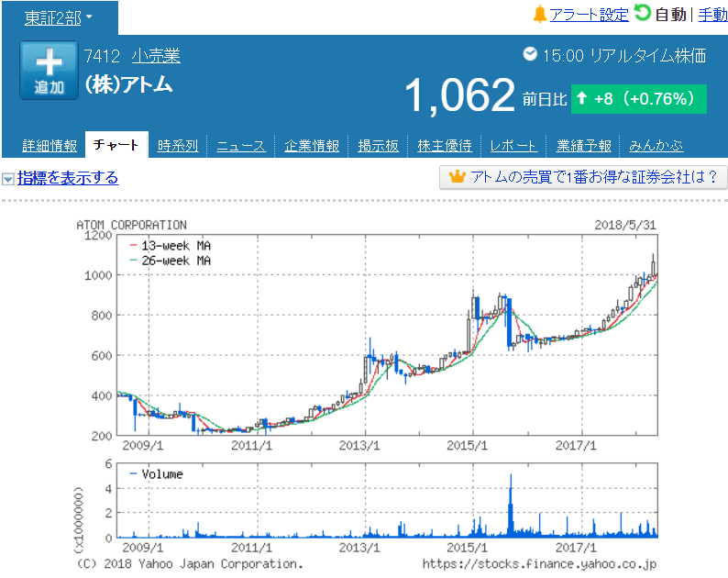This screenshot has width=728, height=578.
Task: Switch to 手動 refresh mode
Action: coord(712,15)
